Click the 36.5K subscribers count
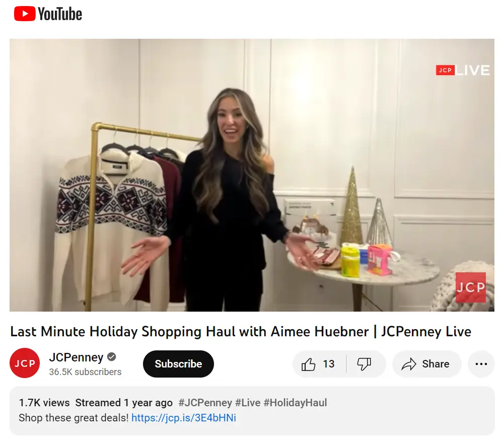504x442 pixels. (x=85, y=372)
